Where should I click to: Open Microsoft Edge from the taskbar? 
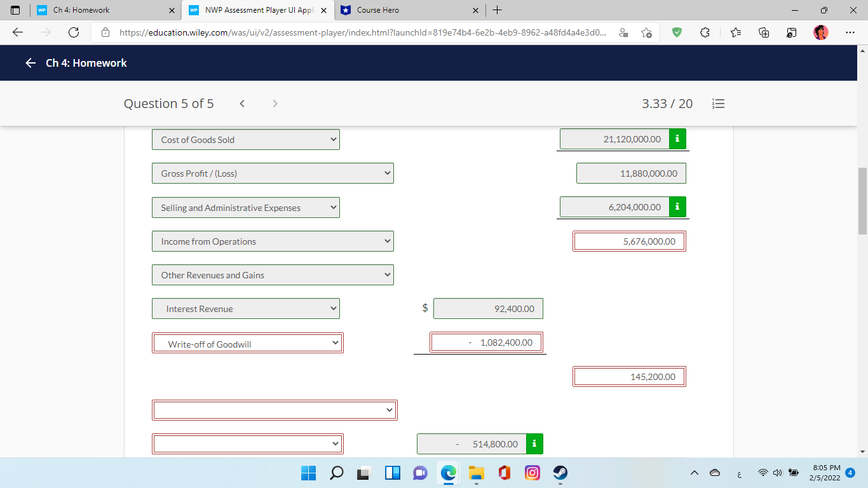point(449,473)
